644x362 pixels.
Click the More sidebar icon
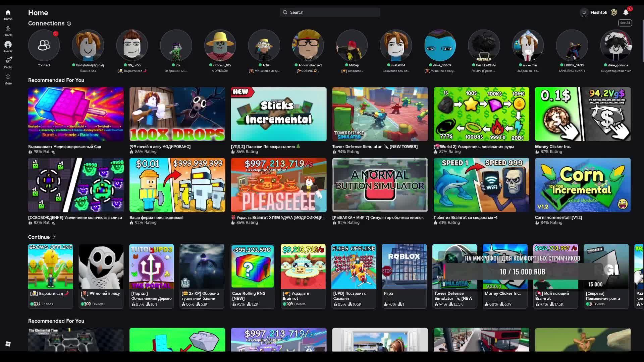coord(8,77)
